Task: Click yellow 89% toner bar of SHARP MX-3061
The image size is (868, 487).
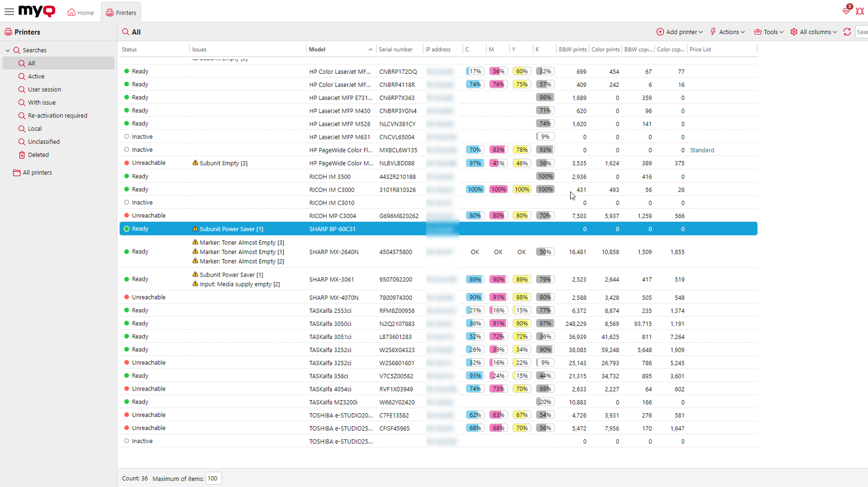Action: click(521, 279)
